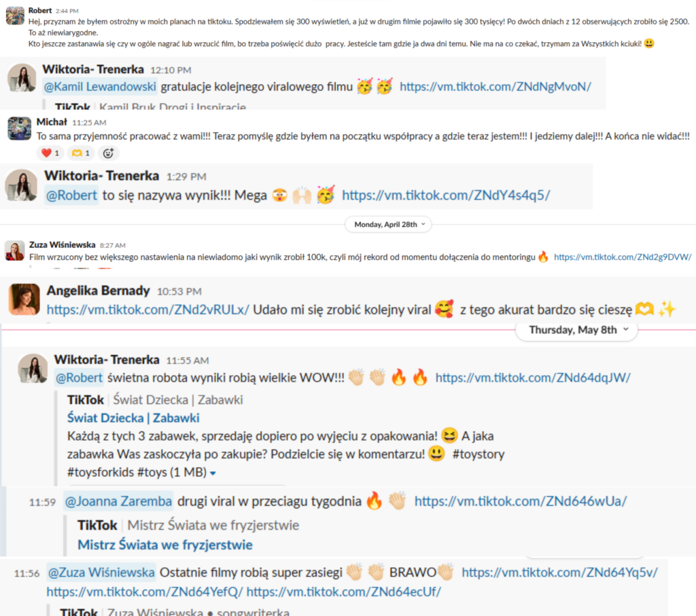Open the ZNdNgMvoN TikTok link
The width and height of the screenshot is (696, 616).
point(495,86)
